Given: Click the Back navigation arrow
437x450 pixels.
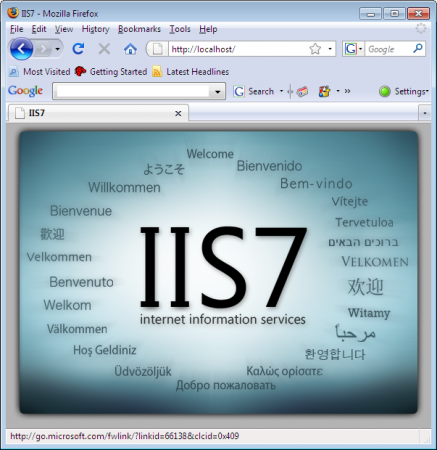Looking at the screenshot, I should (x=21, y=49).
